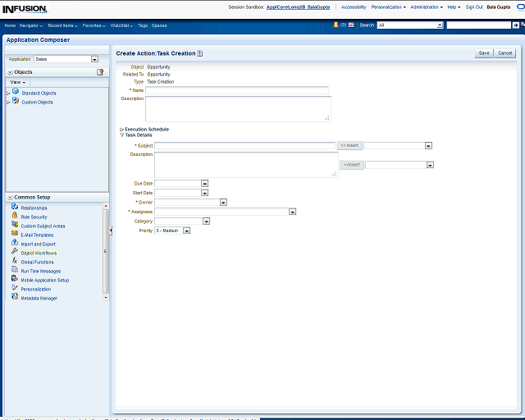Screen dimensions: 525x420
Task: Click the Relationships icon in Common Setup
Action: [15, 207]
